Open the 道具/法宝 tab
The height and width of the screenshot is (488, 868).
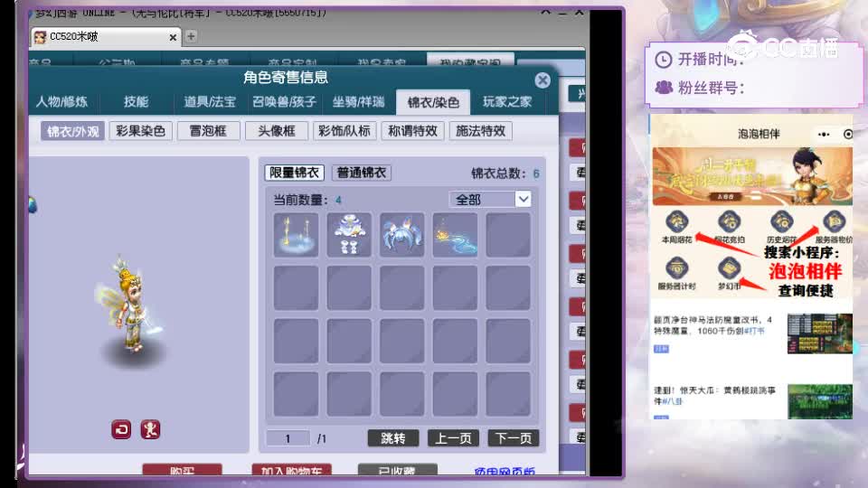[209, 102]
